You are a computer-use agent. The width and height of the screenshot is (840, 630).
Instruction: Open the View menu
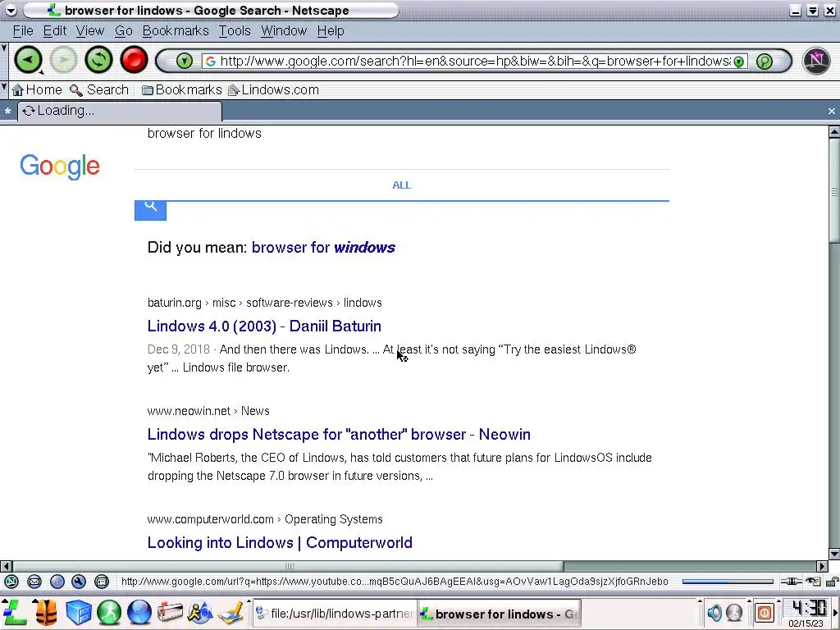[90, 31]
